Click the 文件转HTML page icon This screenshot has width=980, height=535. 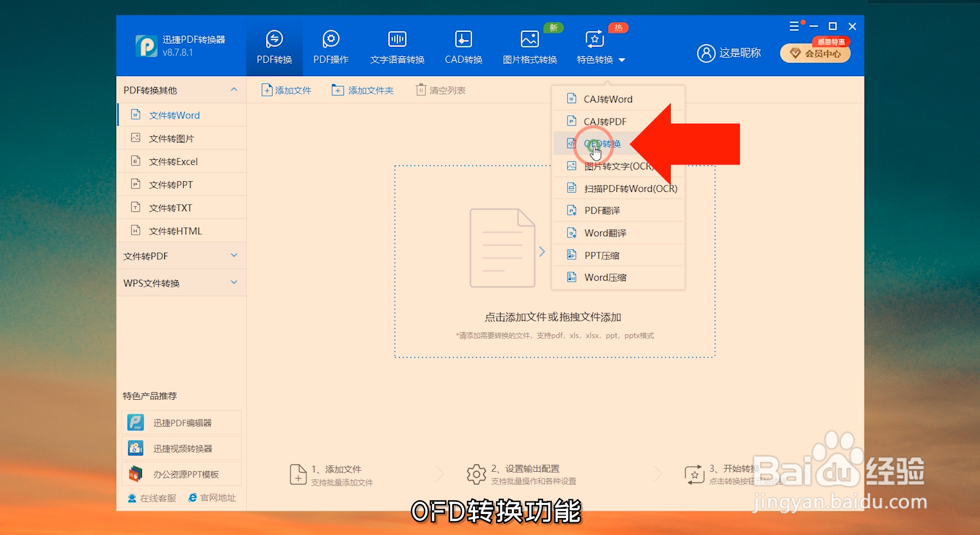click(x=135, y=230)
